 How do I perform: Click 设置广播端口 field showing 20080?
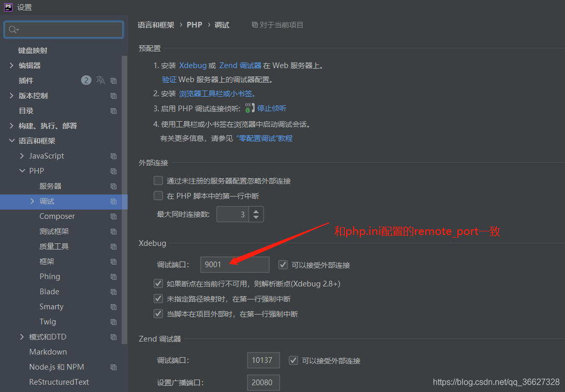(x=264, y=383)
